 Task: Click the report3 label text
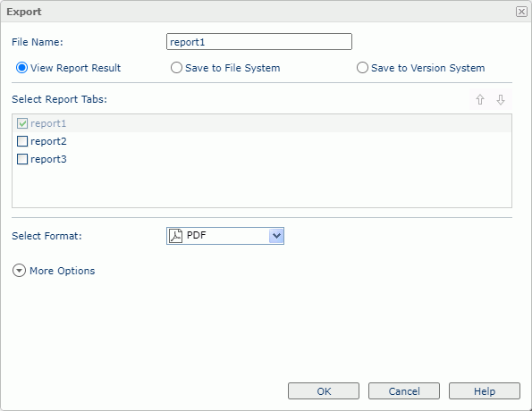(48, 159)
